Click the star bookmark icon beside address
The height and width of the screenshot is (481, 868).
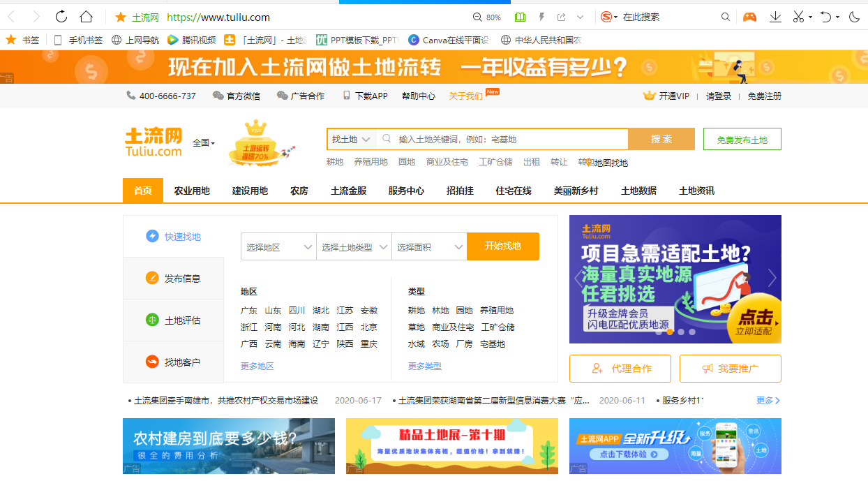click(120, 17)
